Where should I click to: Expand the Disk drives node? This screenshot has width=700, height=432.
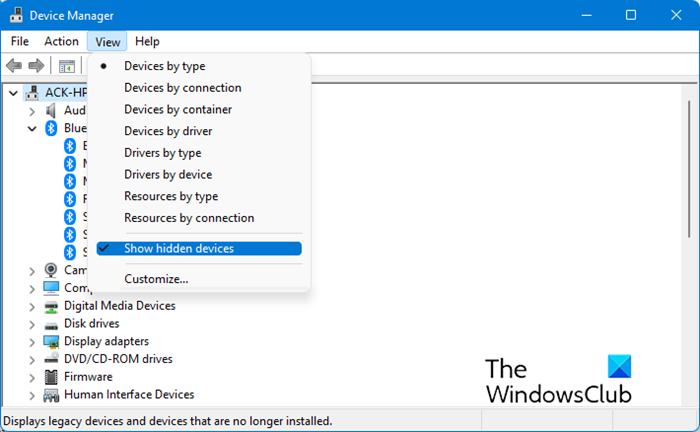pyautogui.click(x=32, y=324)
